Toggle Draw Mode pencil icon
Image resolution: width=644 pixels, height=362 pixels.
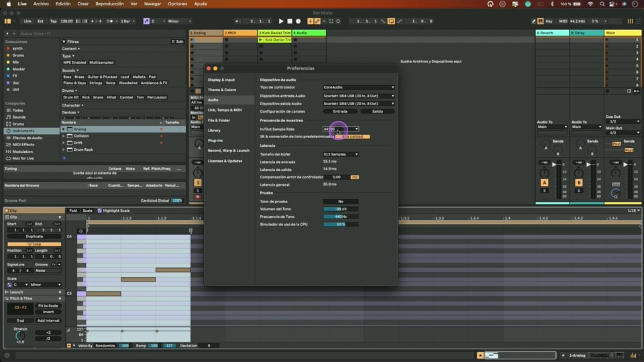pos(533,21)
